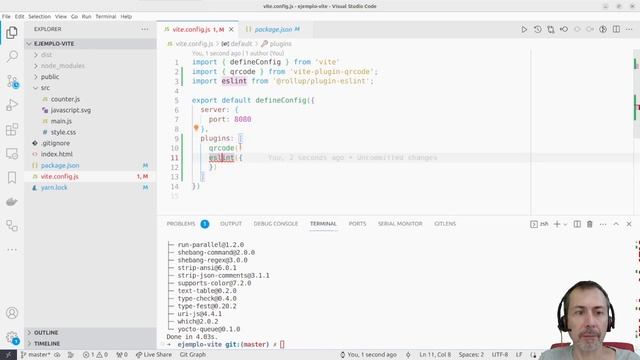
Task: Show additional views ellipsis in activity bar
Action: tap(12, 249)
